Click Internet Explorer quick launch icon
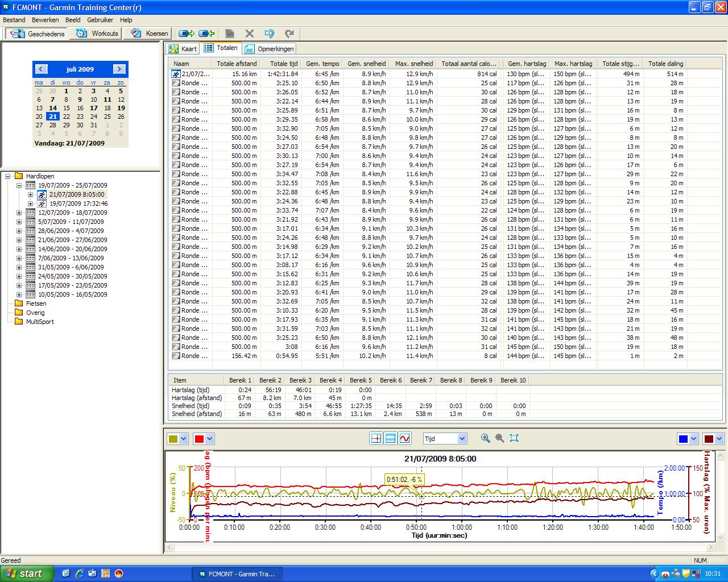The width and height of the screenshot is (728, 582). pos(80,573)
